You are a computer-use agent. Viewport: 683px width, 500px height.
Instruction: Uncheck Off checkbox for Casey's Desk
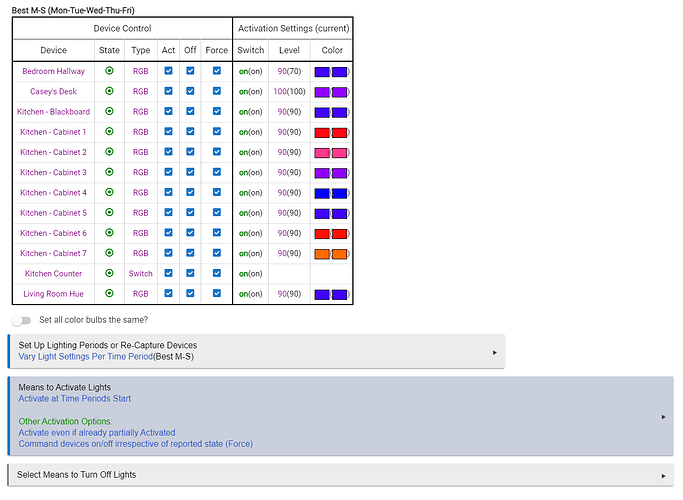tap(190, 91)
